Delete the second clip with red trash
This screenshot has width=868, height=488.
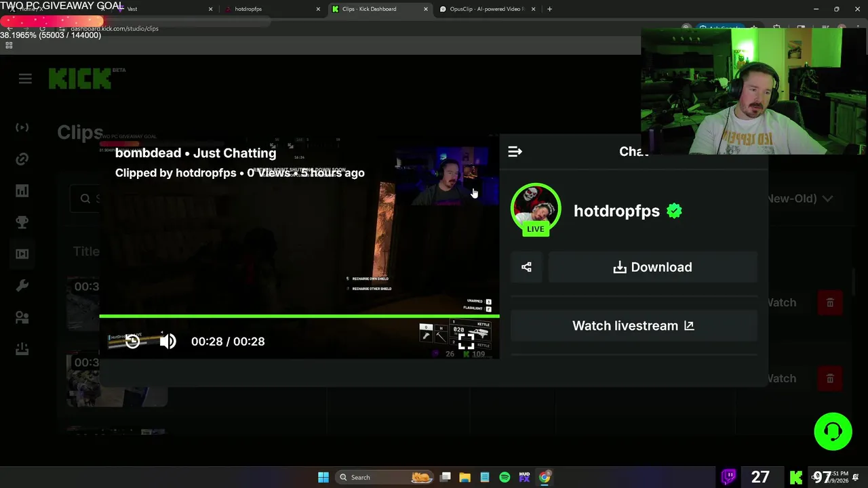[830, 378]
